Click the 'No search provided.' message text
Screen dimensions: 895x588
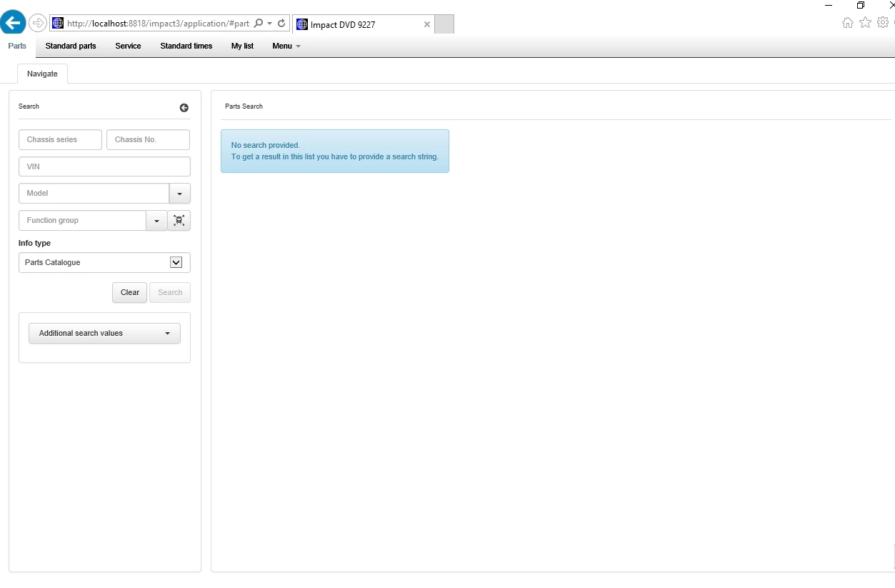click(x=266, y=145)
